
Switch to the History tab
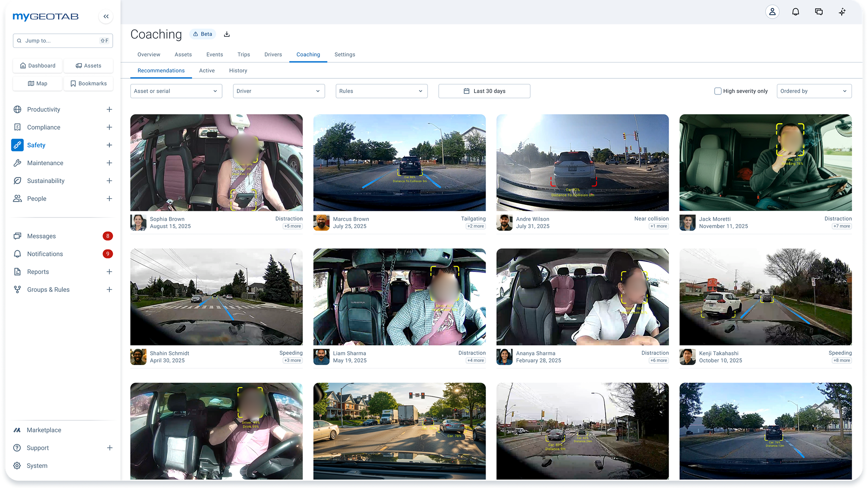(238, 70)
